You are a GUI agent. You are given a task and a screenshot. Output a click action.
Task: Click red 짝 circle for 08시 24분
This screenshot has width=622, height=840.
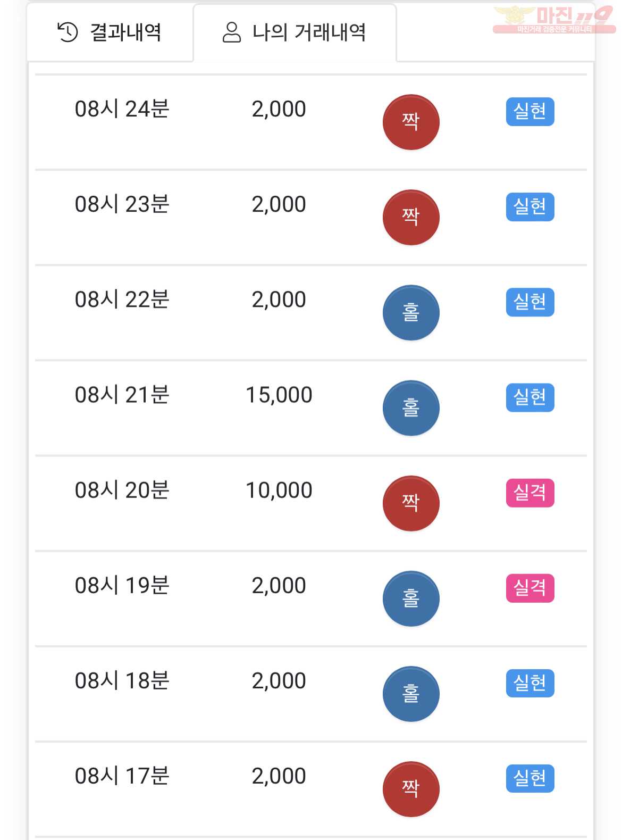pyautogui.click(x=411, y=122)
